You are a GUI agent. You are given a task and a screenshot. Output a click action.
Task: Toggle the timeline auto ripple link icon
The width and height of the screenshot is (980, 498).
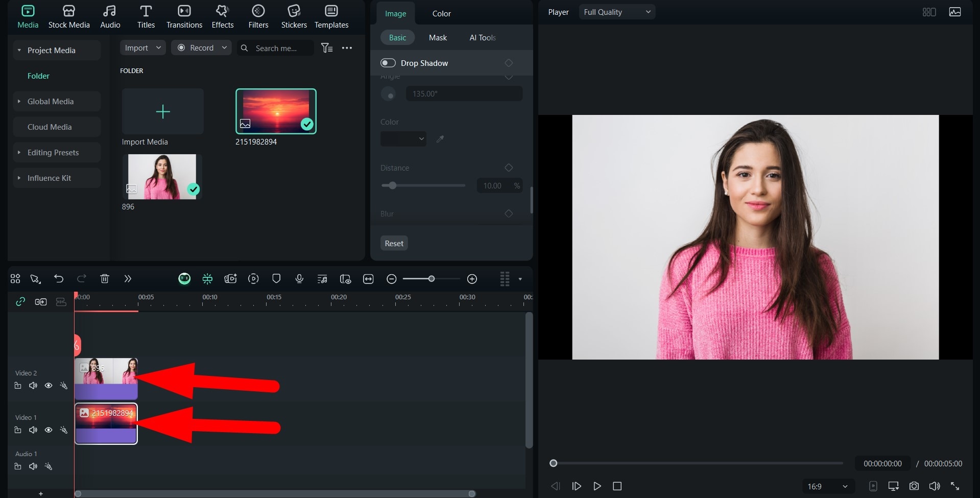coord(20,301)
